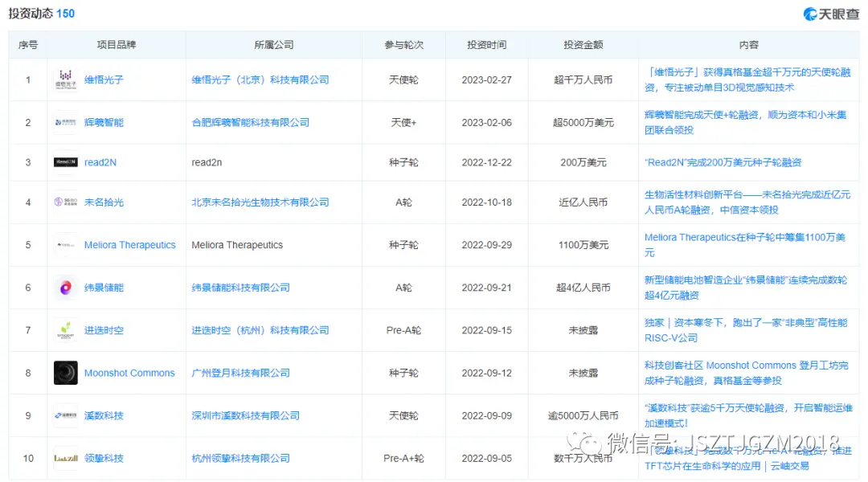Viewport: 868px width, 482px height.
Task: Open the 辉羲智能 angel+ financing news article
Action: [745, 122]
